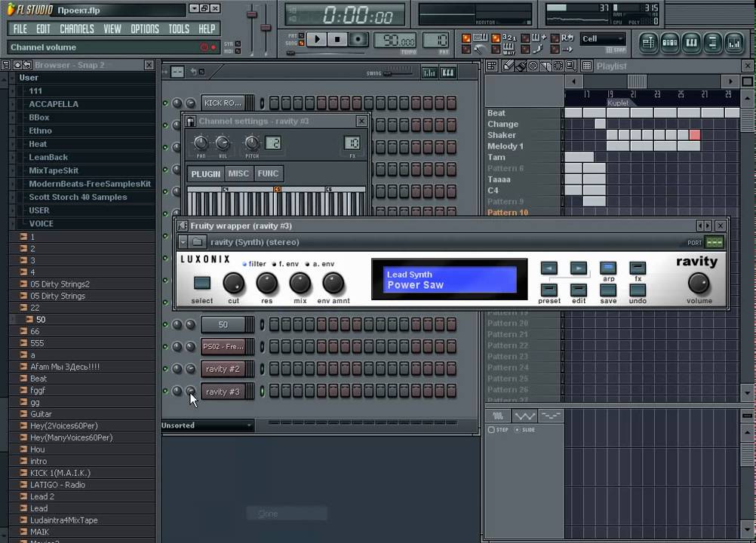Select Pattern 10 in Playlist
The image size is (756, 543).
coord(508,213)
